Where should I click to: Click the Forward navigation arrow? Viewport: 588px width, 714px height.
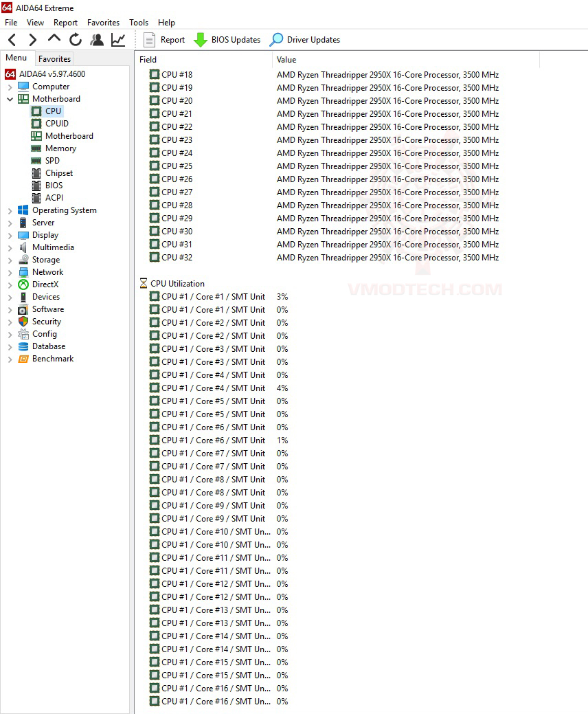pyautogui.click(x=32, y=40)
